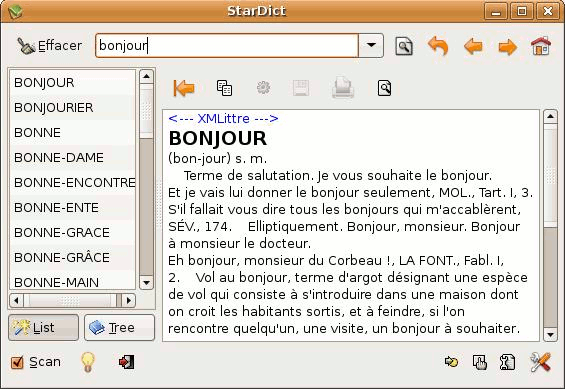565x389 pixels.
Task: Click the light bulb tips icon
Action: (x=88, y=362)
